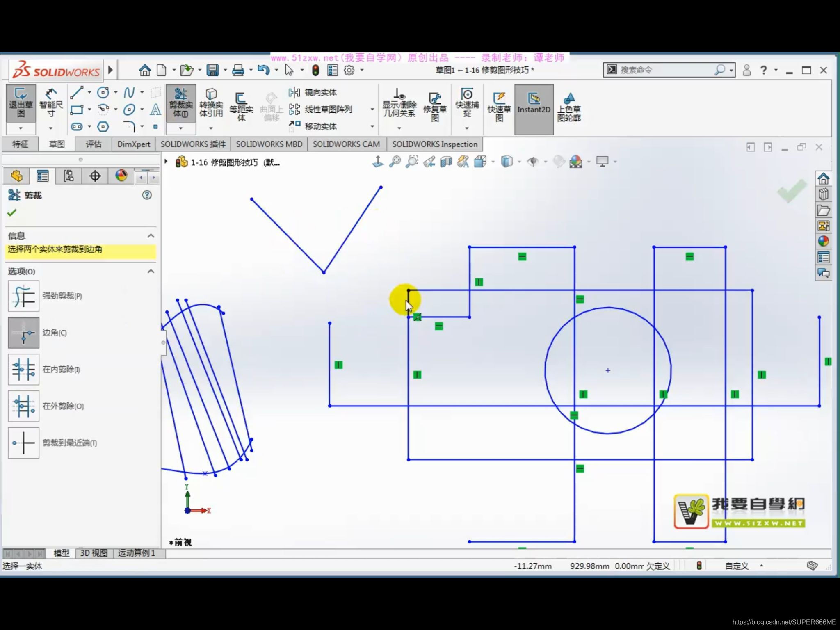The image size is (840, 630).
Task: Open the SOLIDWORKS CAM tab
Action: click(x=346, y=144)
